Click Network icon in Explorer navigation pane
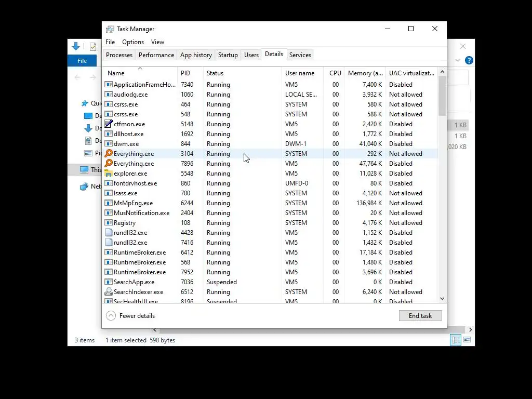The image size is (532, 399). (x=84, y=187)
